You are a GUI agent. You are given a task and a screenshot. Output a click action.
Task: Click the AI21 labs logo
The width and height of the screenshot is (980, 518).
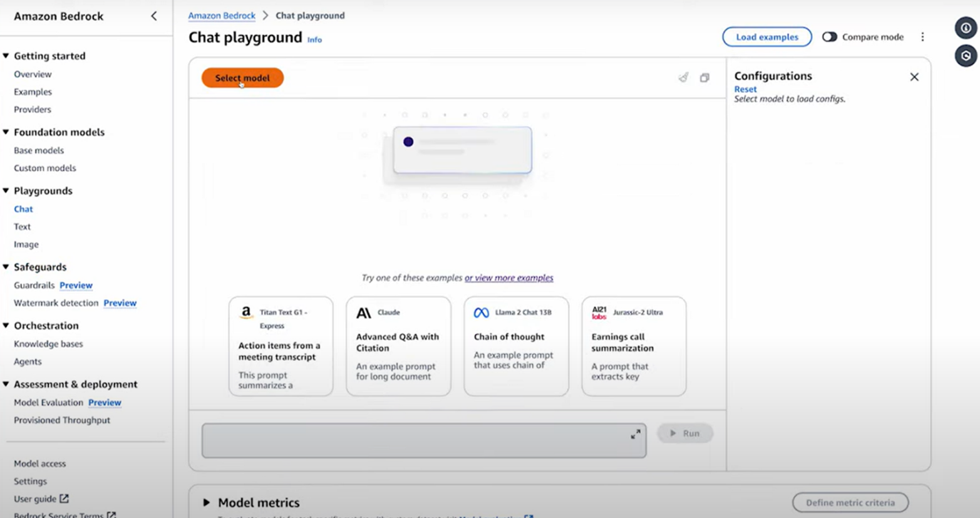(x=599, y=313)
